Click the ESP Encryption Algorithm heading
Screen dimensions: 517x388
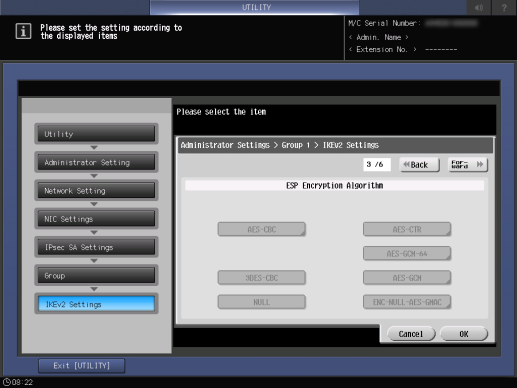point(334,185)
